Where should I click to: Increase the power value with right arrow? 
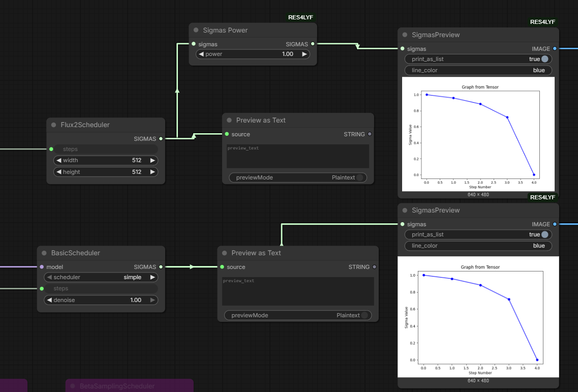pyautogui.click(x=305, y=54)
